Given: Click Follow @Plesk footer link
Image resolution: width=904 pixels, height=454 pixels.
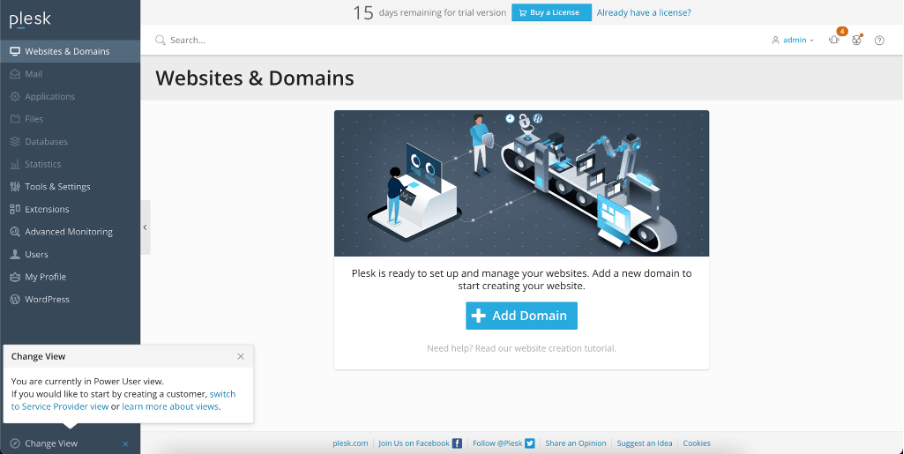Looking at the screenshot, I should [x=497, y=443].
